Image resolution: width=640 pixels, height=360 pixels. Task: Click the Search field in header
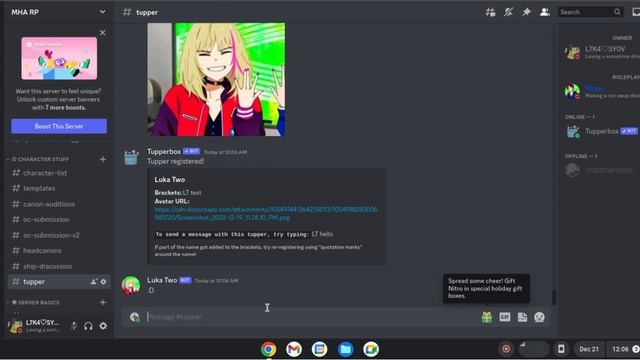(x=590, y=12)
